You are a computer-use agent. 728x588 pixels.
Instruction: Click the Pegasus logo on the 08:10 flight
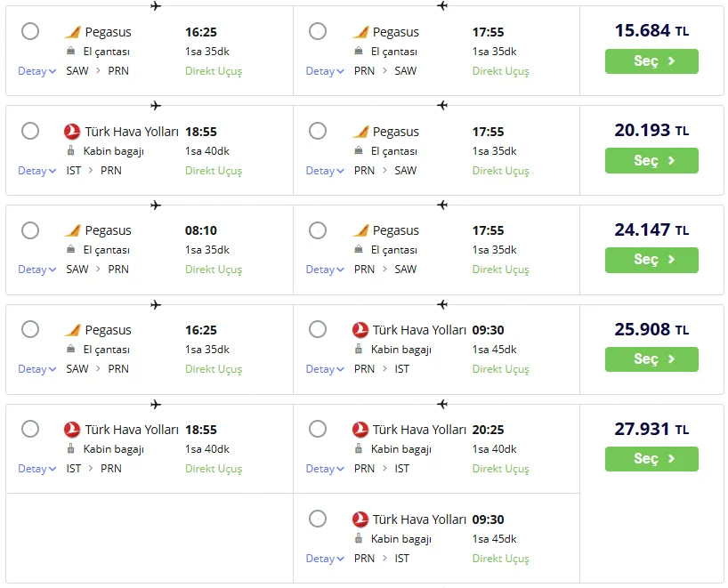pos(73,230)
